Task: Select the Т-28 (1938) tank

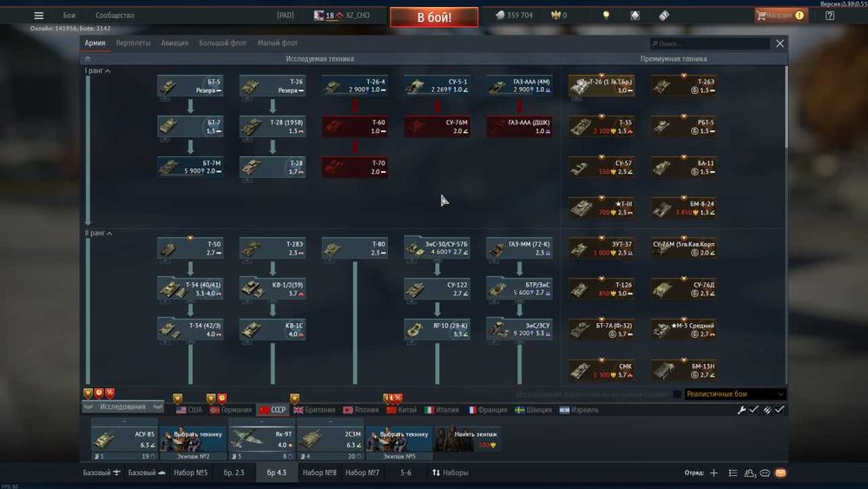Action: 273,127
